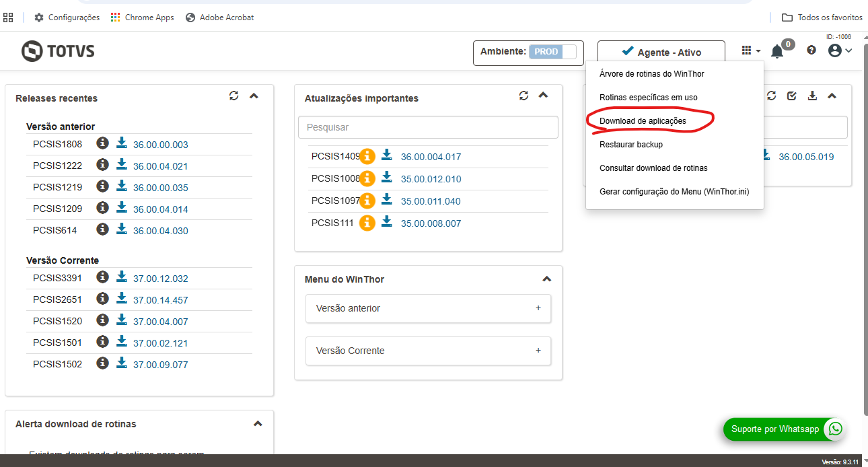The width and height of the screenshot is (868, 467).
Task: Open version link 37.00.12.032
Action: pos(161,279)
